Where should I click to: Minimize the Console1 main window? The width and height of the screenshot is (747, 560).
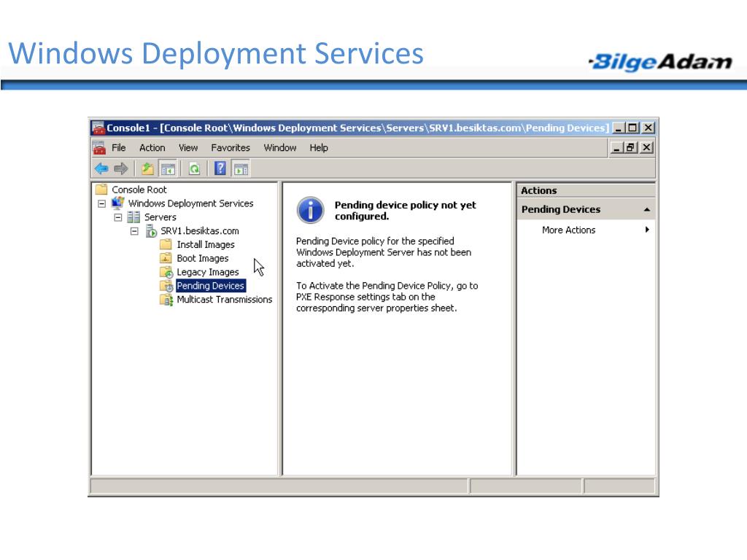[x=619, y=128]
